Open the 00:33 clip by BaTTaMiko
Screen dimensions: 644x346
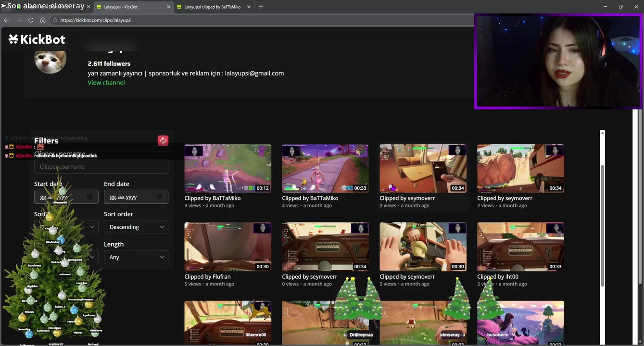[325, 168]
